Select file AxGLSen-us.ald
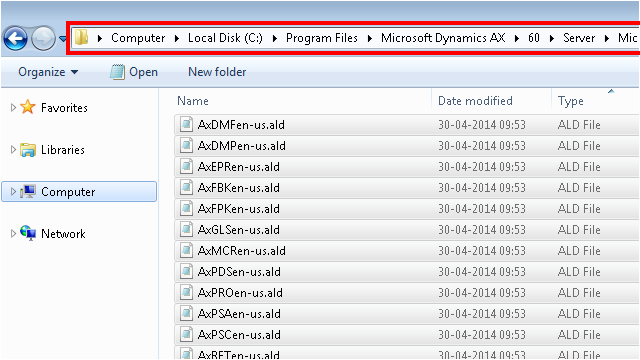Viewport: 640px width, 360px height. click(x=239, y=230)
